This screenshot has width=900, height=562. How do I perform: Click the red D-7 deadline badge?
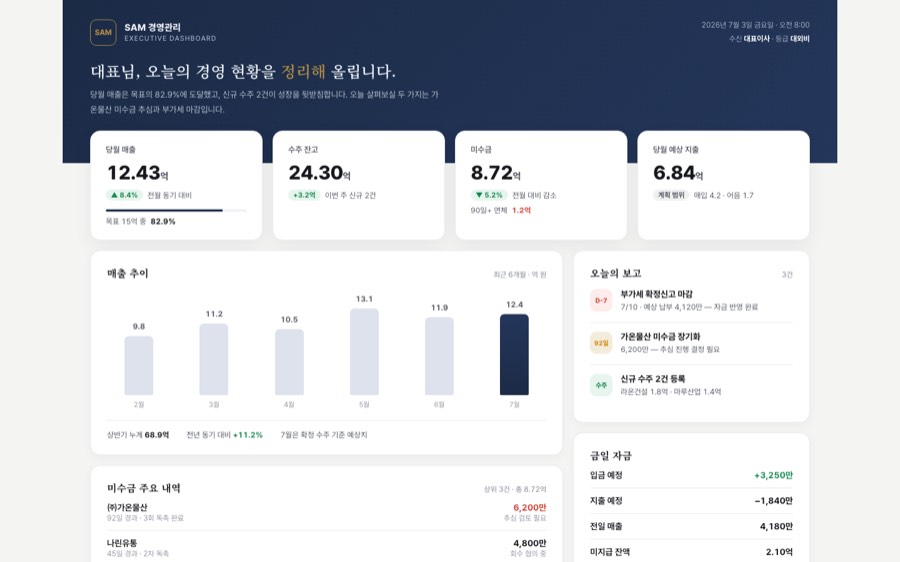[x=601, y=300]
